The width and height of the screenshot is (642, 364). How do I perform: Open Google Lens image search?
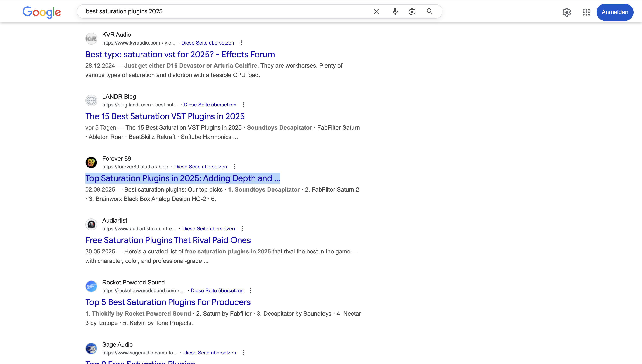[412, 11]
